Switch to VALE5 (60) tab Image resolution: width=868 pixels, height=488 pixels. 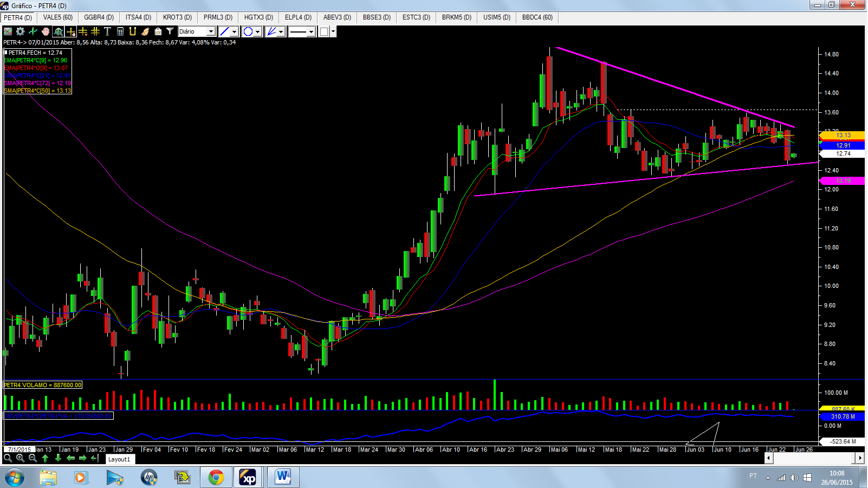coord(58,17)
